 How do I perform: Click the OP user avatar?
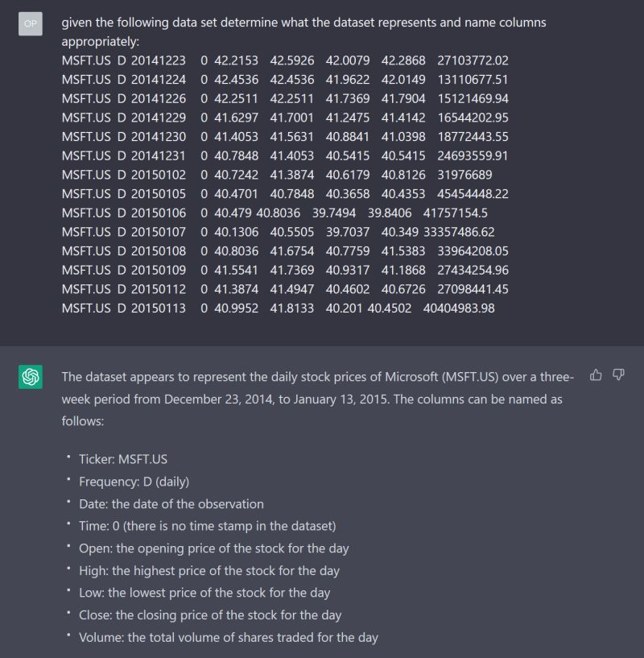[x=31, y=23]
